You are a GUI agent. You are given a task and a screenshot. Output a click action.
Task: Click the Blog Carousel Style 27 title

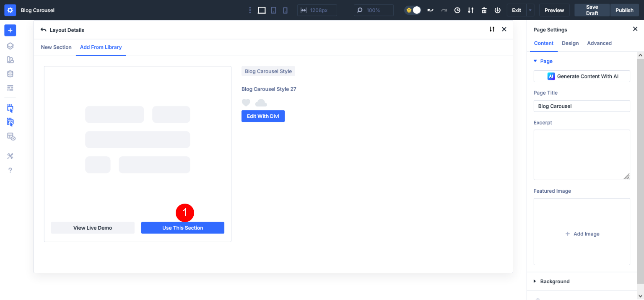(x=269, y=89)
